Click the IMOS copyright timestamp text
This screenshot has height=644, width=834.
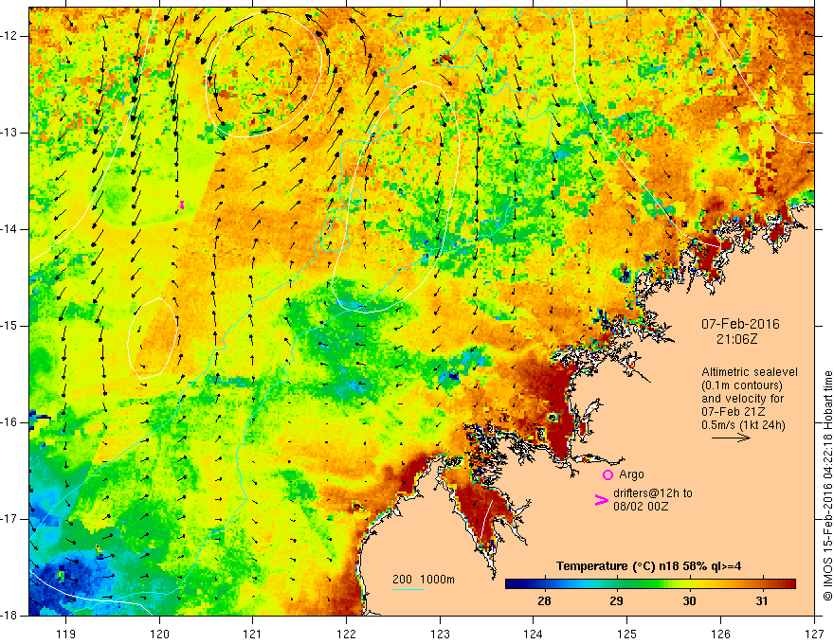(827, 486)
